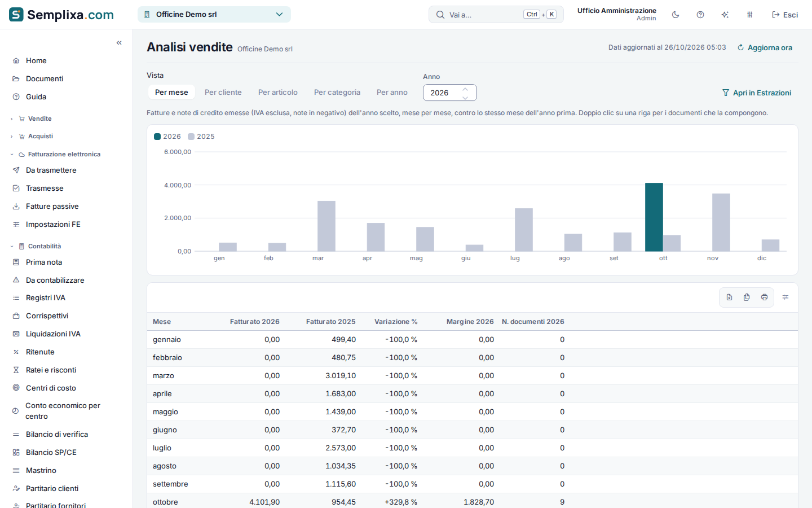The width and height of the screenshot is (812, 508).
Task: Open help via the question mark icon
Action: pos(700,15)
